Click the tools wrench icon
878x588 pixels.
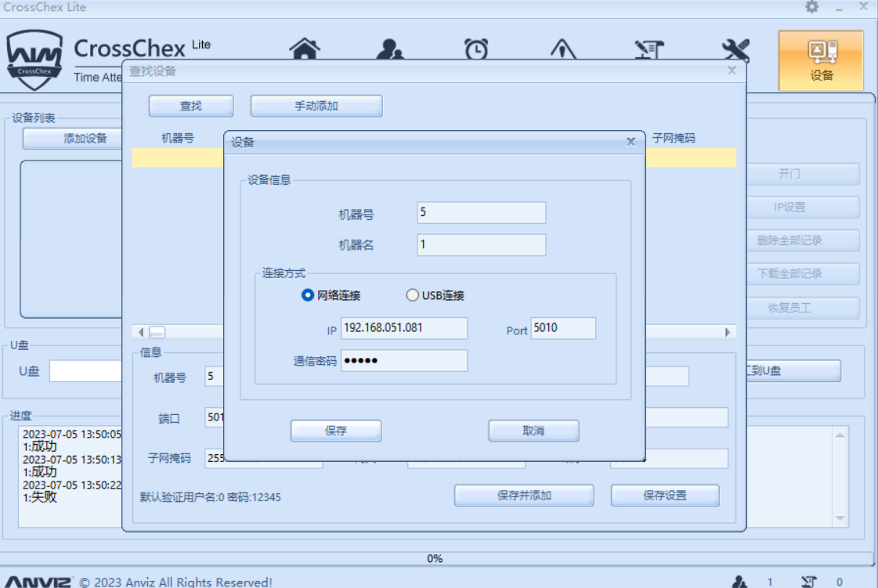point(735,49)
